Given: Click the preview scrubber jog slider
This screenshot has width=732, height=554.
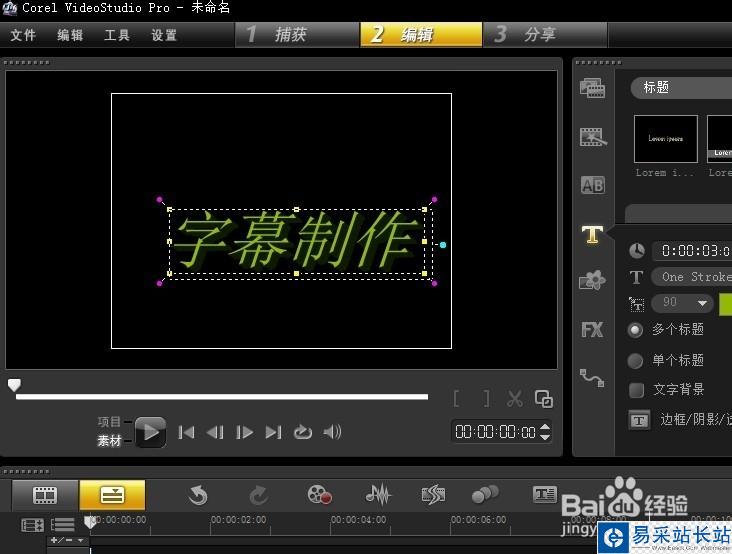Looking at the screenshot, I should pos(14,385).
